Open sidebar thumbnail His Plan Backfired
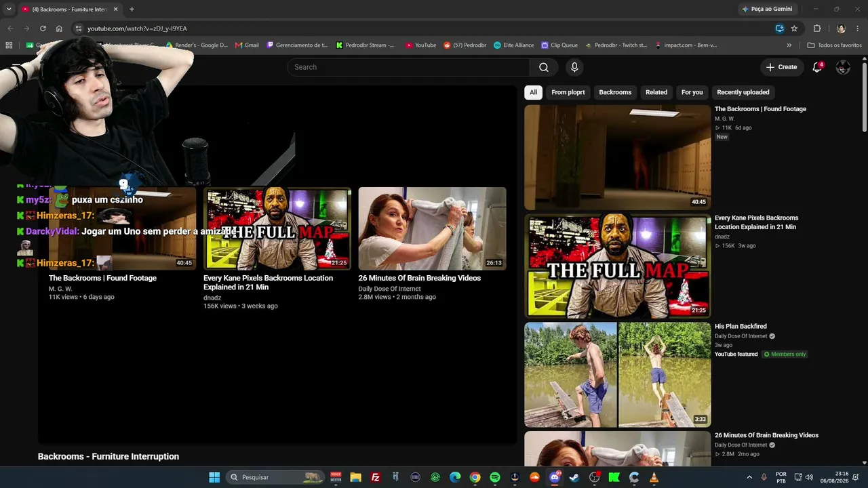868x488 pixels. (x=617, y=375)
